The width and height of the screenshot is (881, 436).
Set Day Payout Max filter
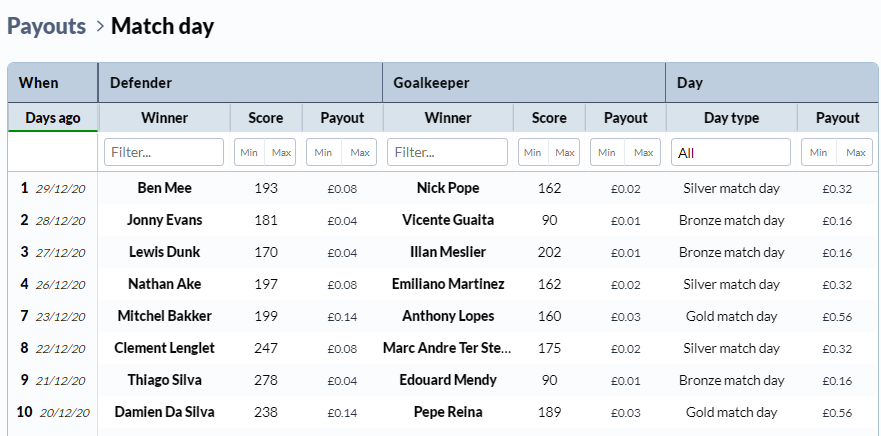coord(856,152)
